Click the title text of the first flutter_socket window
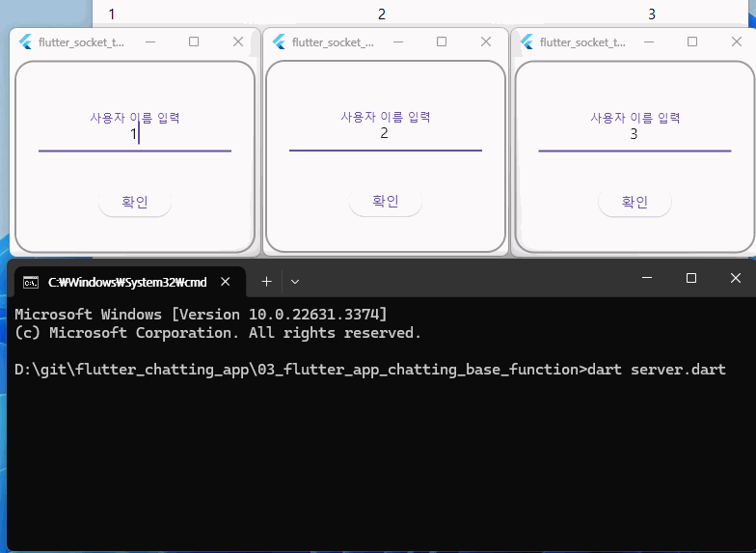The height and width of the screenshot is (553, 756). tap(81, 42)
